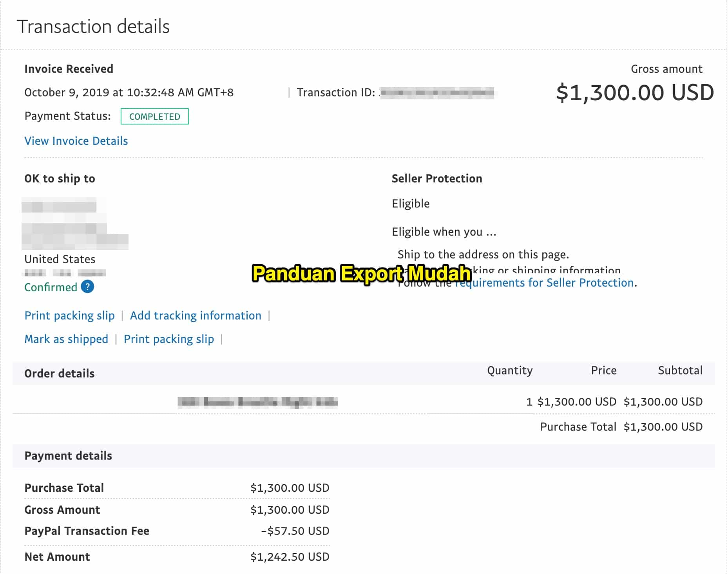Click Mark as shipped link

click(x=66, y=339)
